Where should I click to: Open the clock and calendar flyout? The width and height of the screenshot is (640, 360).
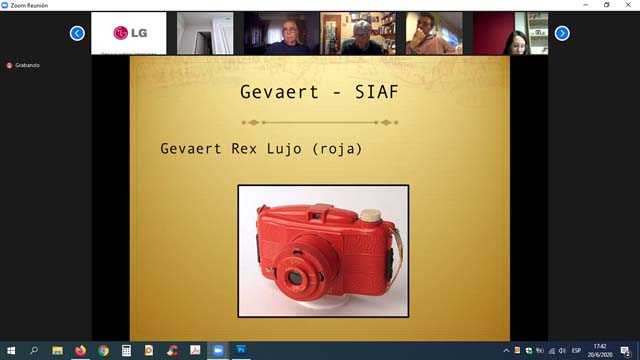click(600, 351)
